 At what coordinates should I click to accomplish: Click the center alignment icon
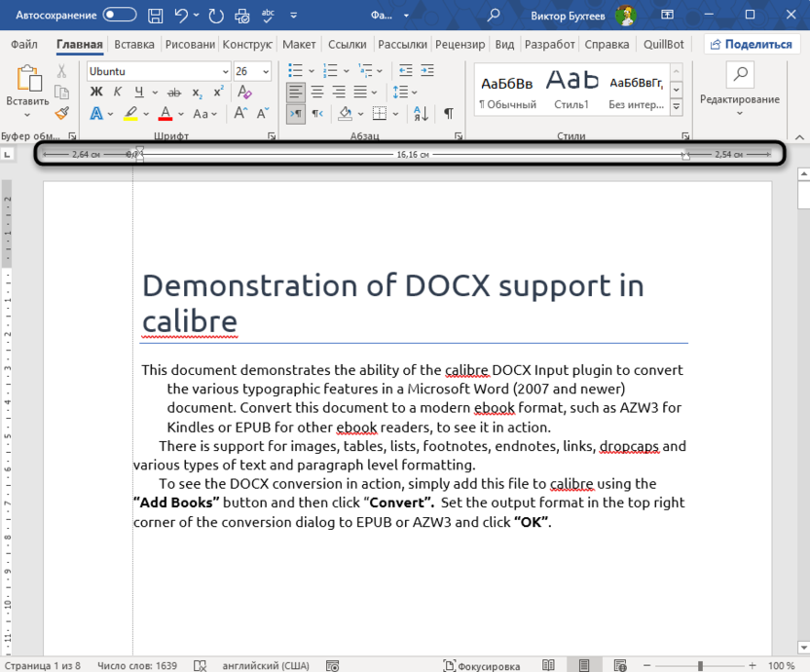point(315,93)
